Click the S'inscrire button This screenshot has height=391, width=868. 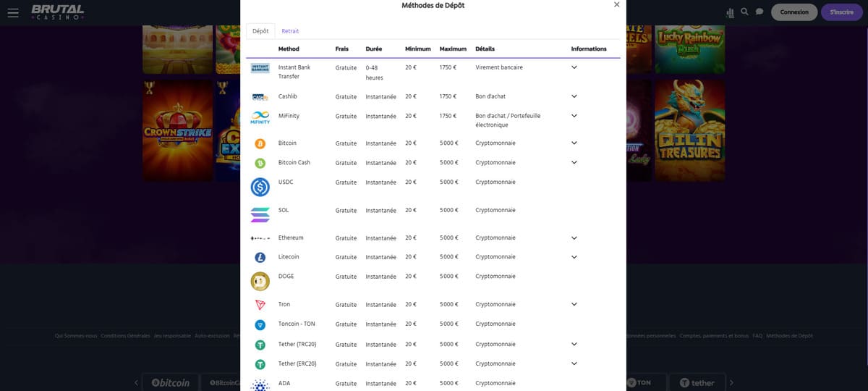coord(842,12)
